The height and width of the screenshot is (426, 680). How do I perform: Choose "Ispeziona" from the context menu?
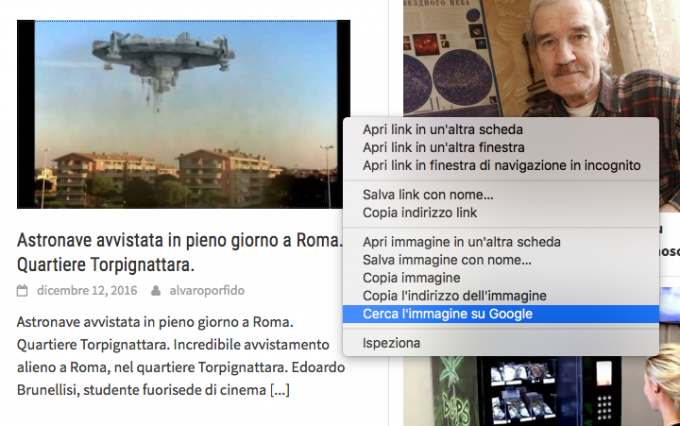click(391, 343)
